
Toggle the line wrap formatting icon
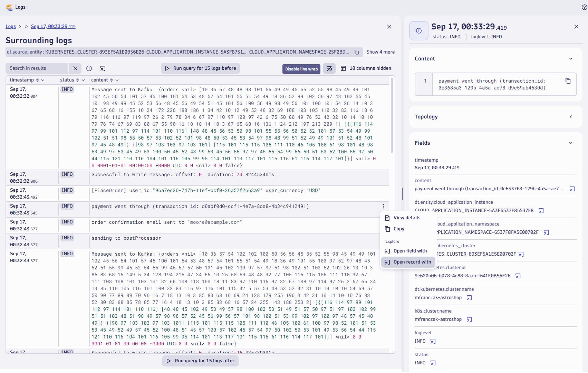pyautogui.click(x=329, y=68)
